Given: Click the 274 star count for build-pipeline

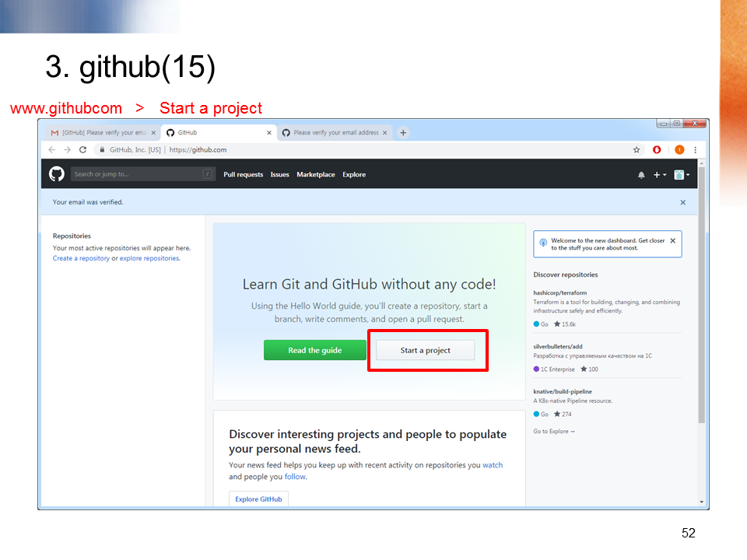Looking at the screenshot, I should tap(563, 415).
